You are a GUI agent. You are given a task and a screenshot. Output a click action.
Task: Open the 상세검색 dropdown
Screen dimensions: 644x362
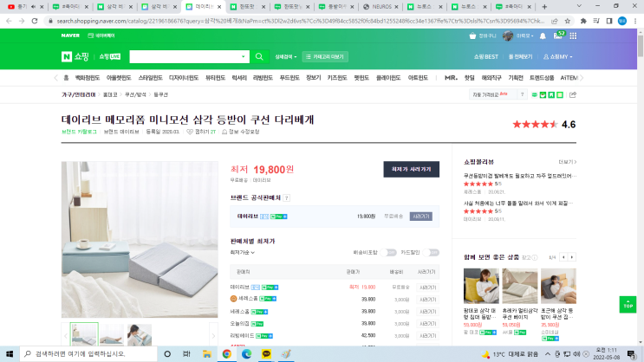click(x=285, y=56)
